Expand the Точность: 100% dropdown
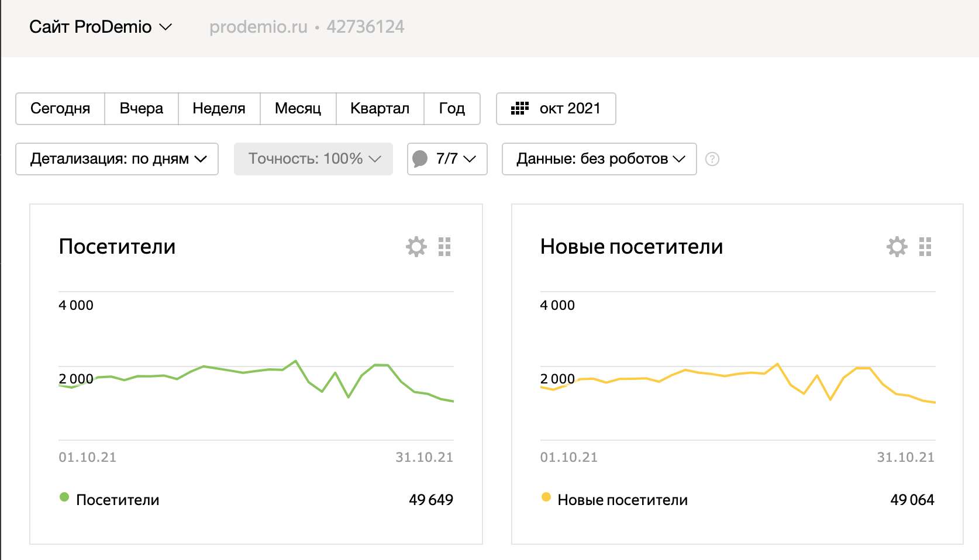The width and height of the screenshot is (979, 560). tap(313, 159)
